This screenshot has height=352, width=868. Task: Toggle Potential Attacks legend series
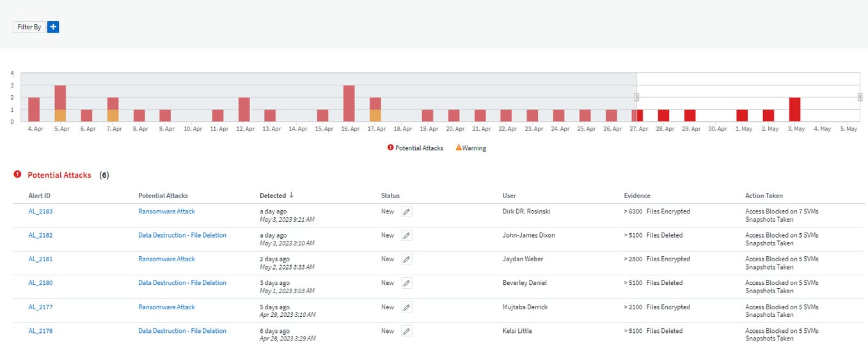[415, 148]
